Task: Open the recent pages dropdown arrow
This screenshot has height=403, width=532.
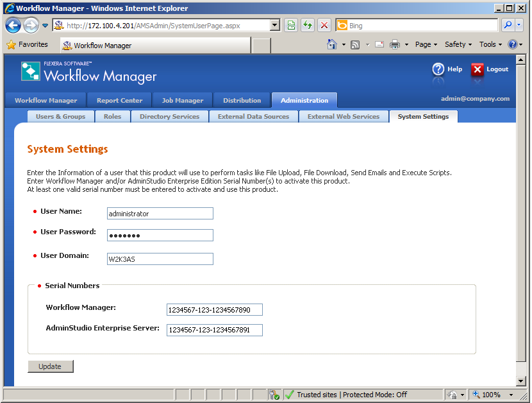Action: pos(45,26)
